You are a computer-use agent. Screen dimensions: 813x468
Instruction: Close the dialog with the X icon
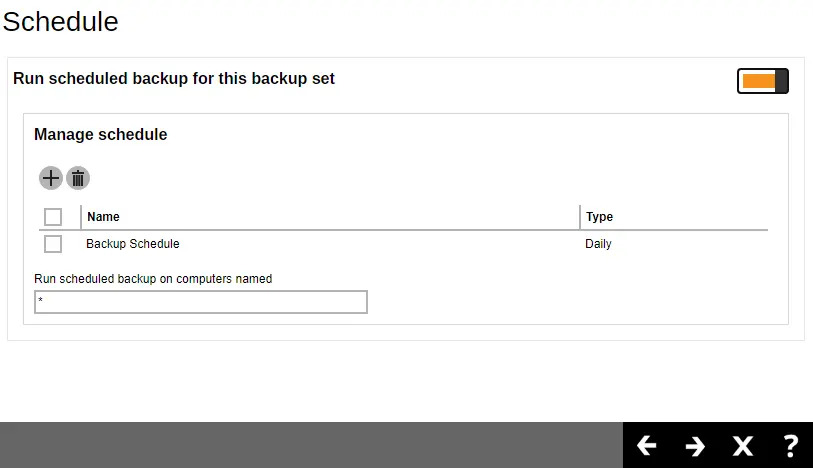pos(742,445)
